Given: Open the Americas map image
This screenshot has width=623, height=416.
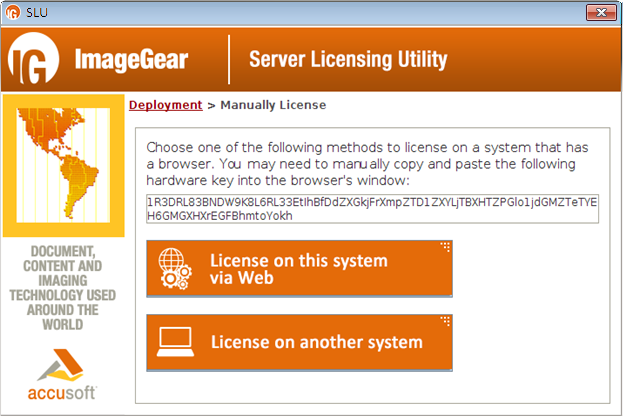Looking at the screenshot, I should [x=62, y=167].
